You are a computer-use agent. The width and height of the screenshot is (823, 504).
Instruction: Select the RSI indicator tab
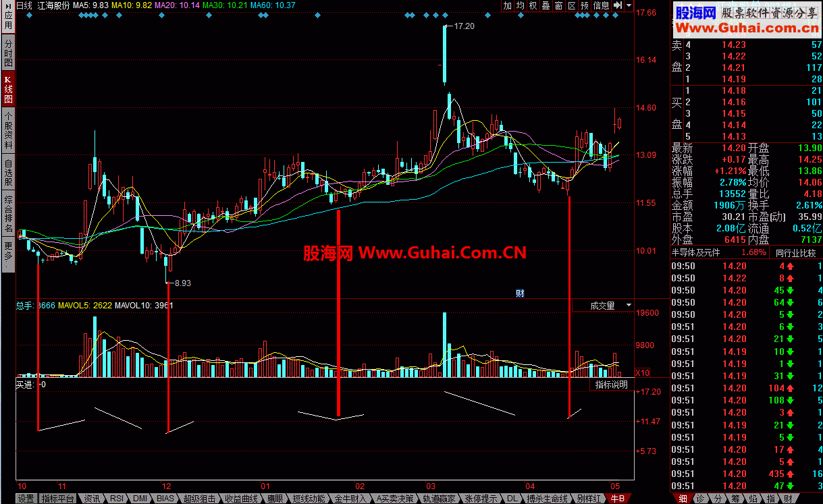[x=117, y=499]
